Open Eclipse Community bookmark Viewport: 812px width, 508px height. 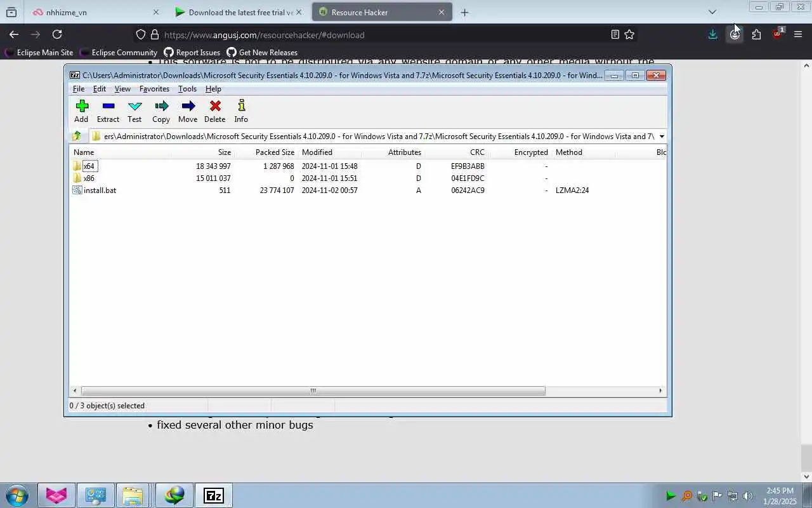pyautogui.click(x=118, y=53)
